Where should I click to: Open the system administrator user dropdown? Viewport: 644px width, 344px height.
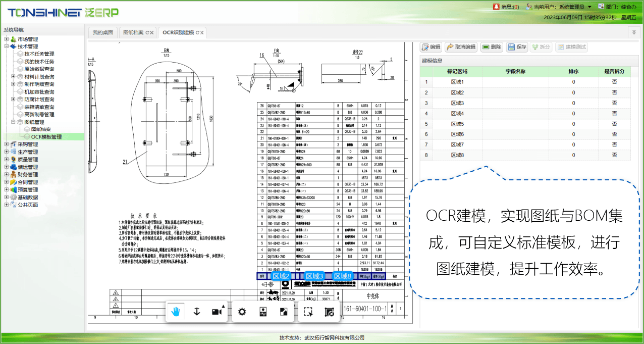pyautogui.click(x=589, y=7)
